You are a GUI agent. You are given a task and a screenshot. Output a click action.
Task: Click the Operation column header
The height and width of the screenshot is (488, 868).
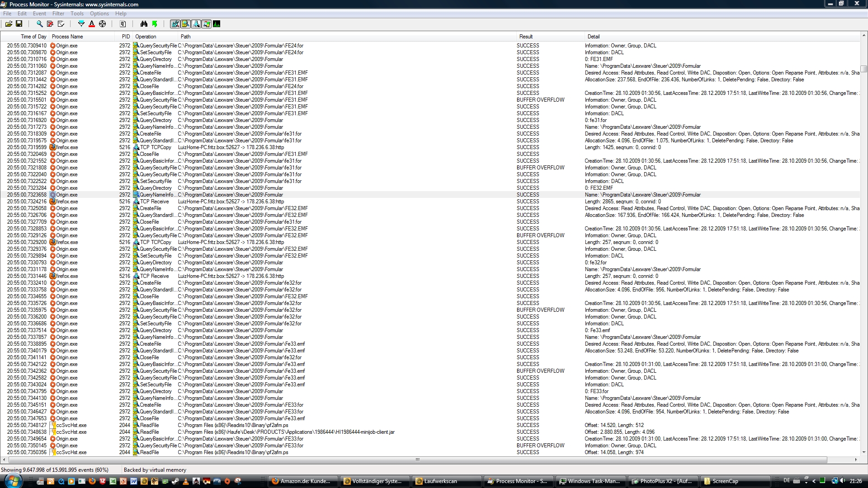click(155, 37)
